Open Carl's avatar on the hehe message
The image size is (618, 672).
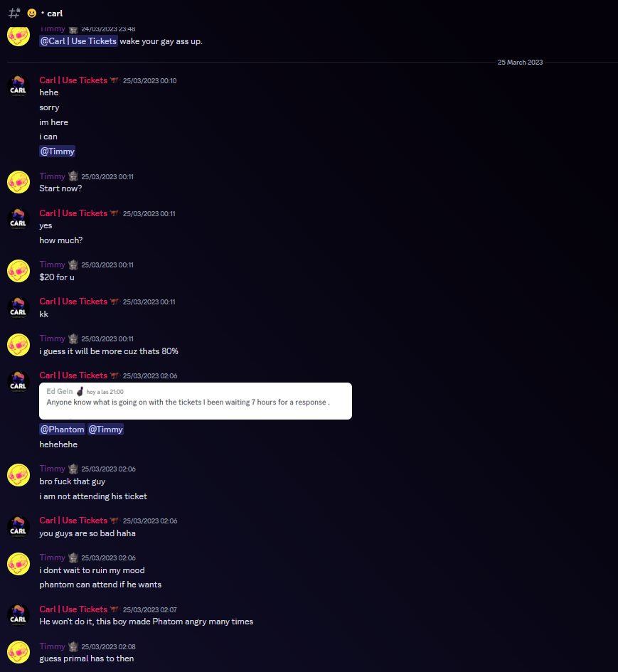coord(18,86)
